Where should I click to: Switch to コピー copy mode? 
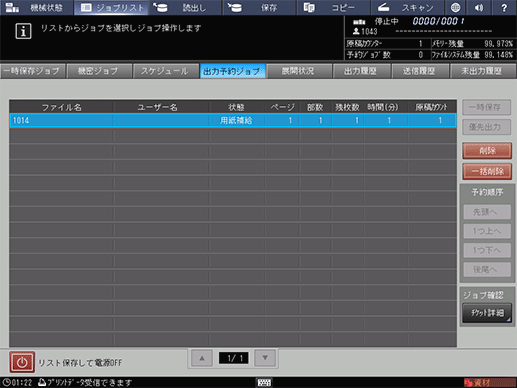(333, 7)
